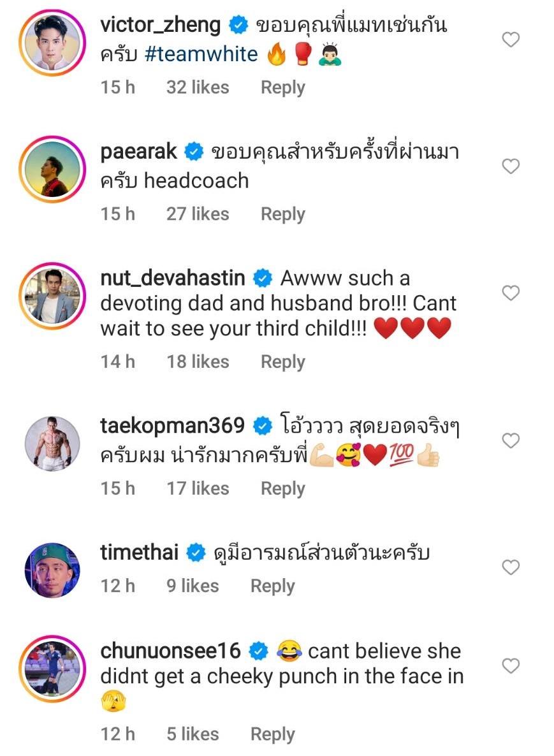Tap the heart on chunuonsee16's comment
The image size is (554, 756).
[511, 666]
